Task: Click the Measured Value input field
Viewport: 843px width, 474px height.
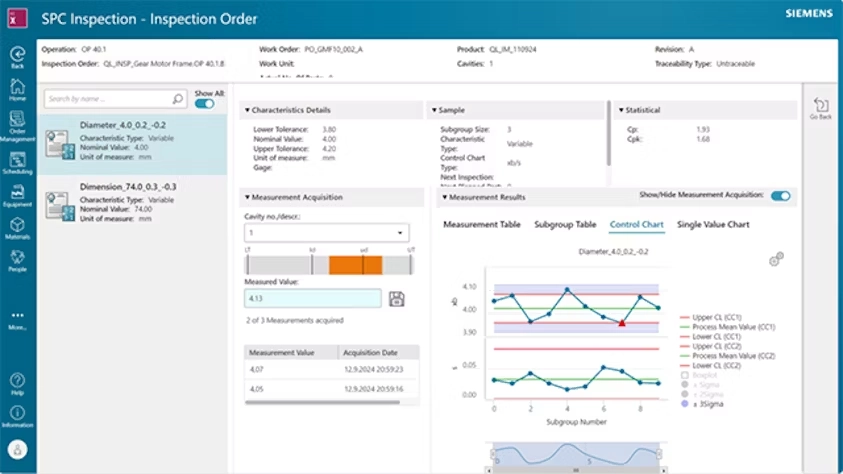Action: (312, 298)
